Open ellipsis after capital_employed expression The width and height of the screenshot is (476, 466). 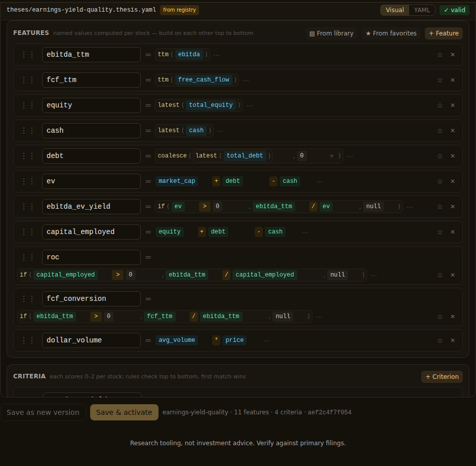(305, 232)
